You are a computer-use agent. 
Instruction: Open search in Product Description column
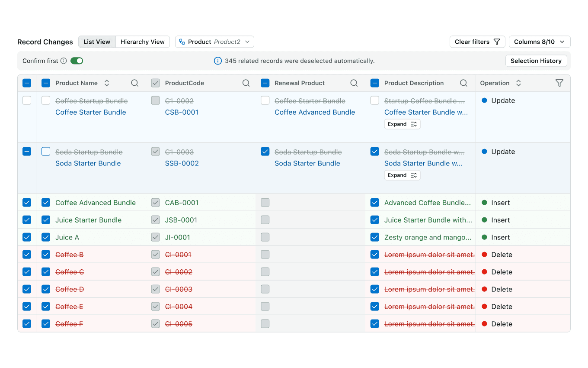click(x=463, y=83)
